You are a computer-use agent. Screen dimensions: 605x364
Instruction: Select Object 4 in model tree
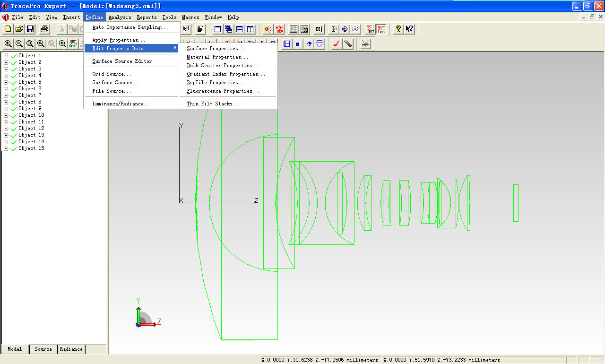click(x=30, y=76)
